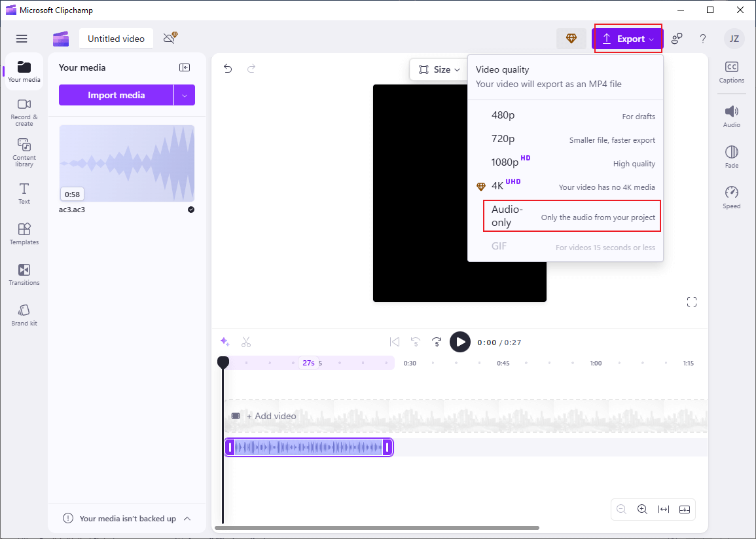Select the audio clip on the timeline
The width and height of the screenshot is (756, 539).
tap(309, 447)
